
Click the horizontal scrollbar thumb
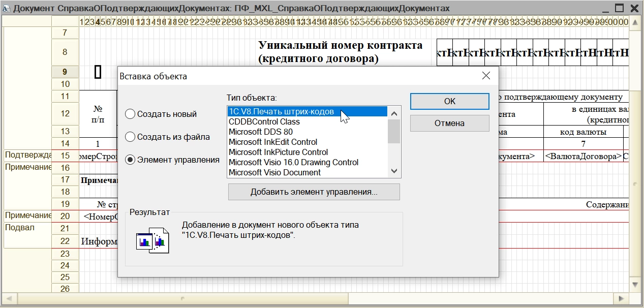click(183, 298)
